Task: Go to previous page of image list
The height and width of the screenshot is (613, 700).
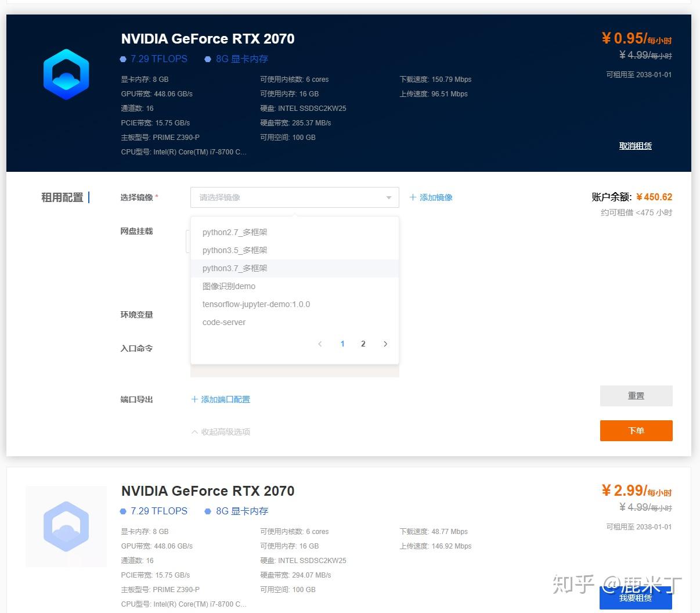Action: (320, 344)
